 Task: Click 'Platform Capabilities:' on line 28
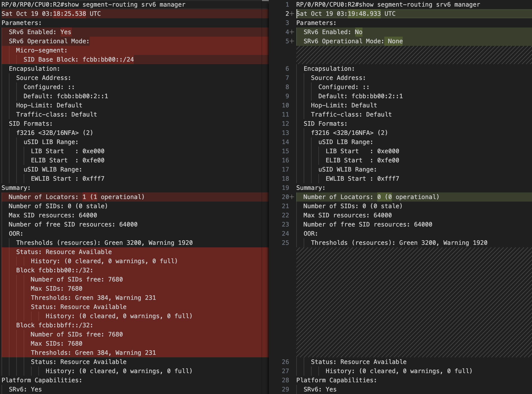(336, 380)
